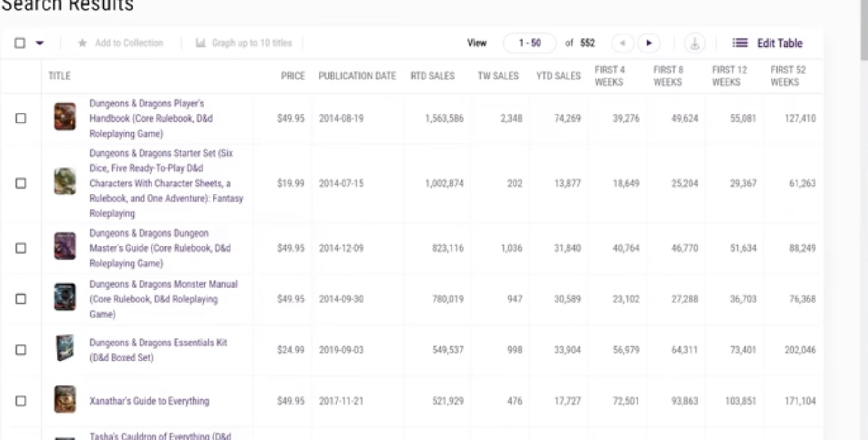868x440 pixels.
Task: Toggle the select-all checkbox in the toolbar
Action: 20,43
